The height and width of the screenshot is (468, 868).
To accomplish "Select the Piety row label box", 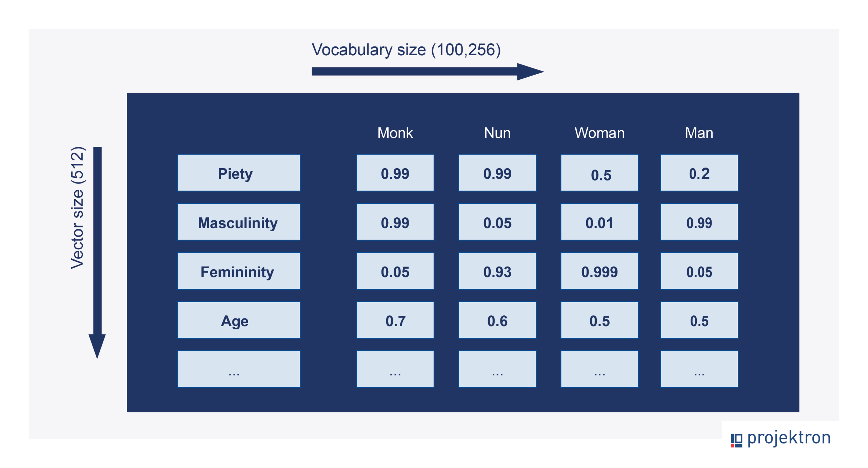I will 239,173.
